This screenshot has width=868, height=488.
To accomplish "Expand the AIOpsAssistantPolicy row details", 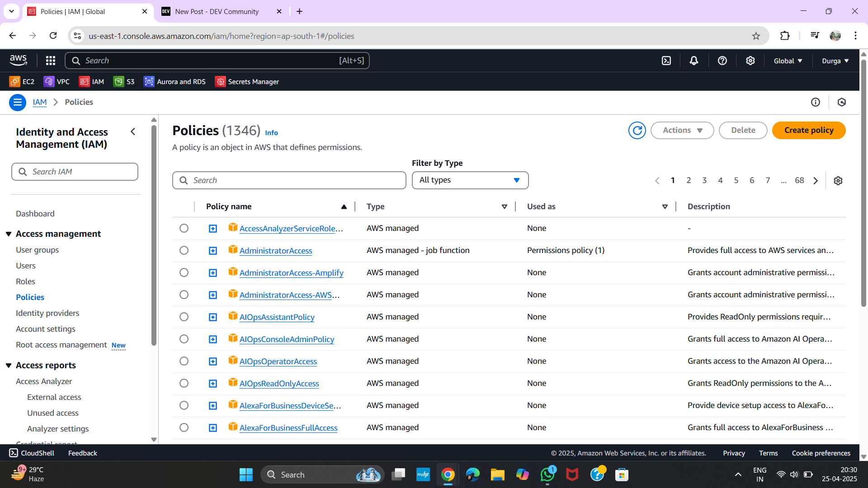I will point(213,317).
